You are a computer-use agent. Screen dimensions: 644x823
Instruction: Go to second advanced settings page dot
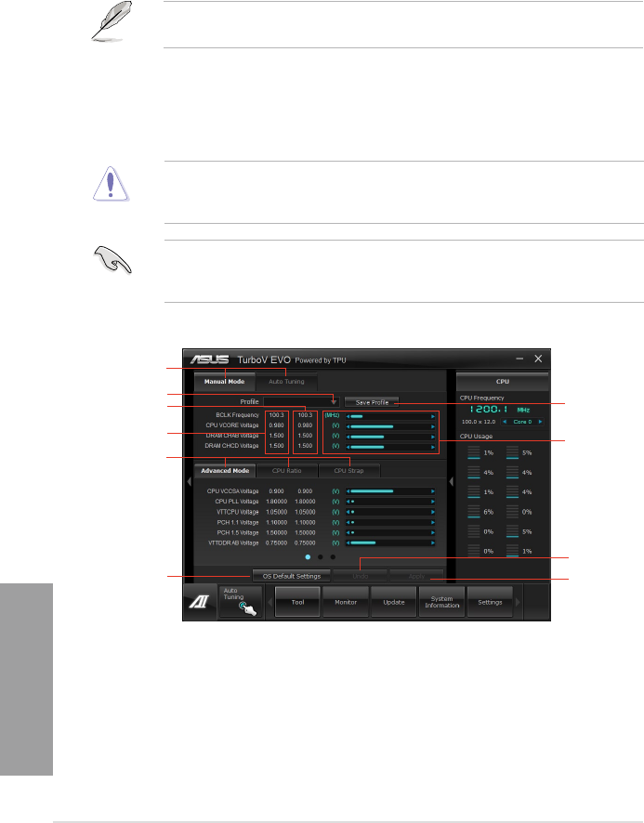click(x=321, y=557)
